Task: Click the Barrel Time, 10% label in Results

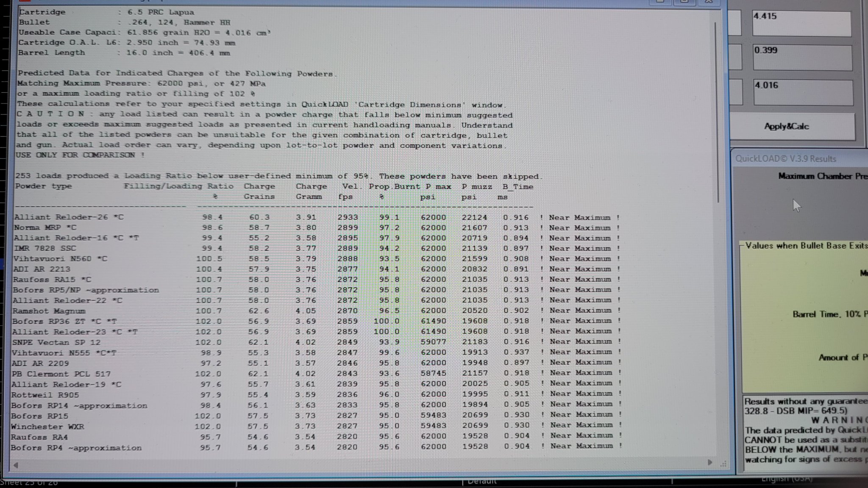Action: [830, 314]
